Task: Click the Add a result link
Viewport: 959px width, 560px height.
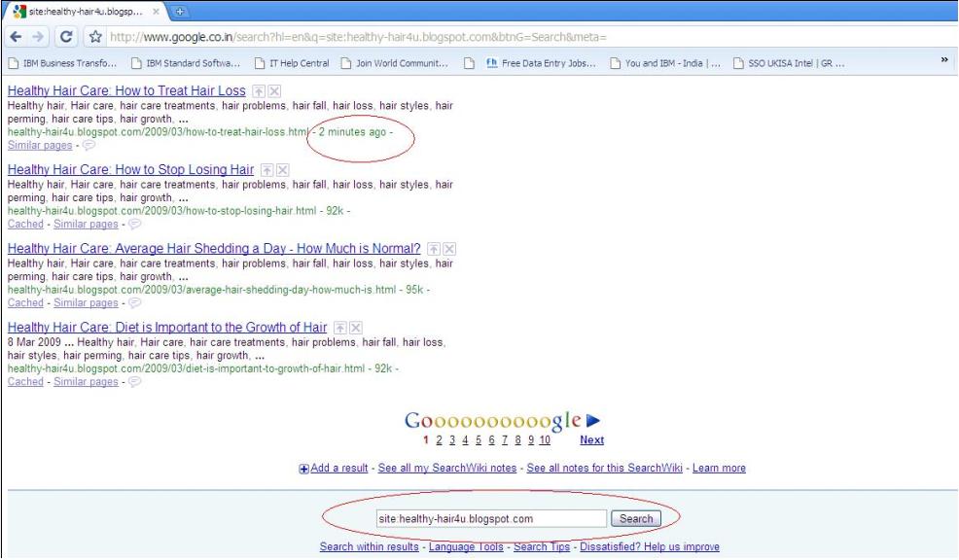Action: [339, 469]
